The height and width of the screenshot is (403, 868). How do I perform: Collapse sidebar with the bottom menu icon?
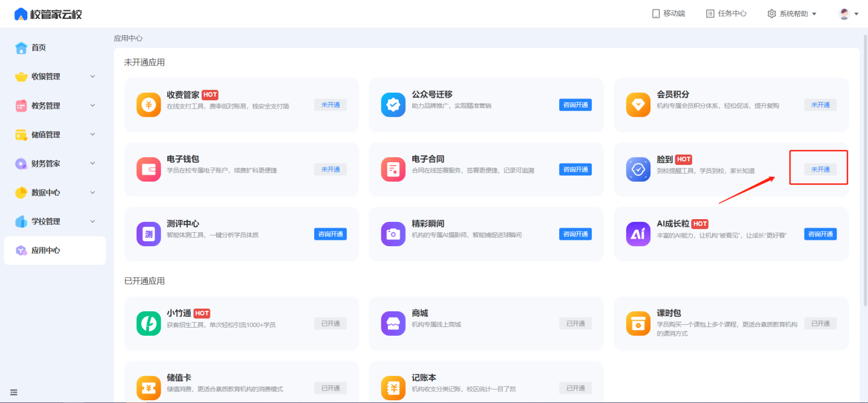click(14, 392)
